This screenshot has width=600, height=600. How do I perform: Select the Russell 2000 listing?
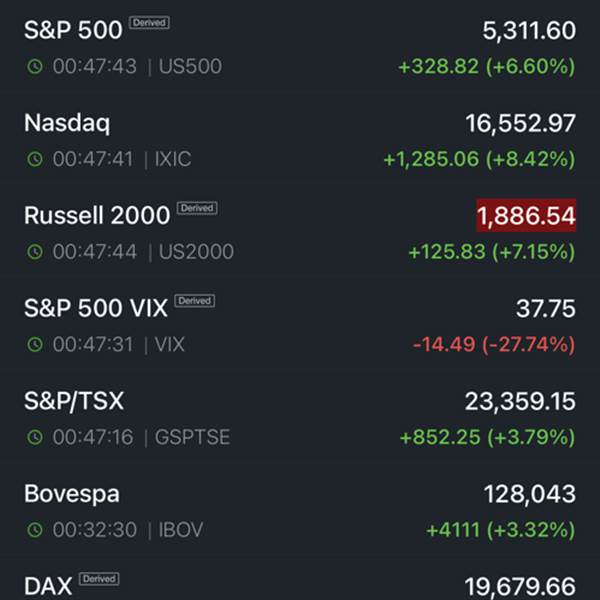[x=300, y=232]
